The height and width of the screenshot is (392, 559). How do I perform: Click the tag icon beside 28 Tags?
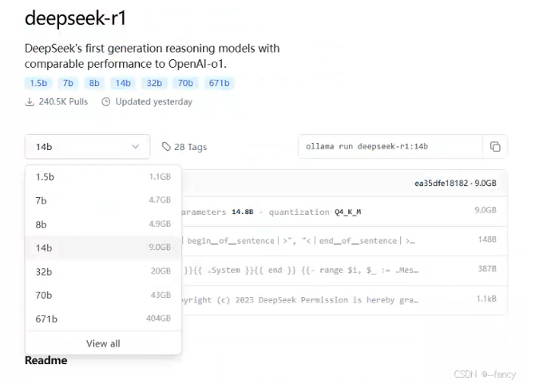pos(166,147)
